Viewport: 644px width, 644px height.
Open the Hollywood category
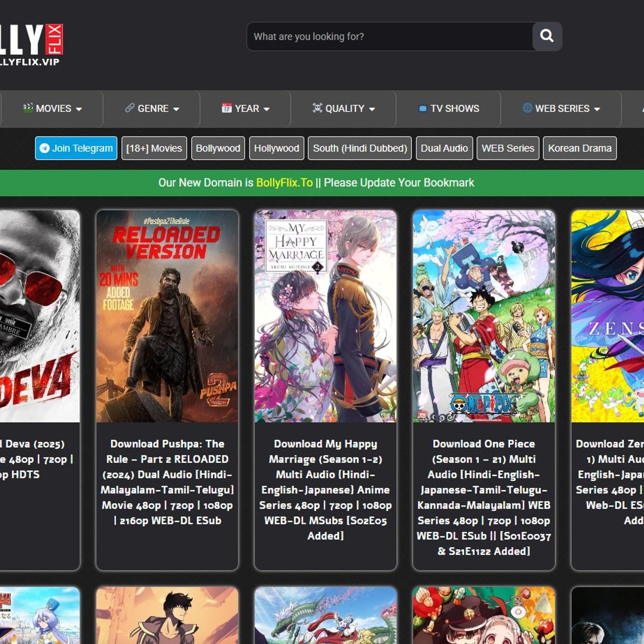276,148
